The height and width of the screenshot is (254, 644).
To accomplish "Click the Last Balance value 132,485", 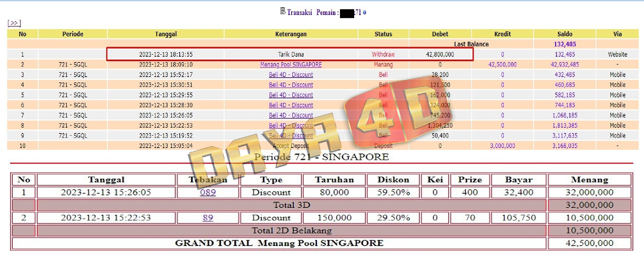I will [x=565, y=44].
